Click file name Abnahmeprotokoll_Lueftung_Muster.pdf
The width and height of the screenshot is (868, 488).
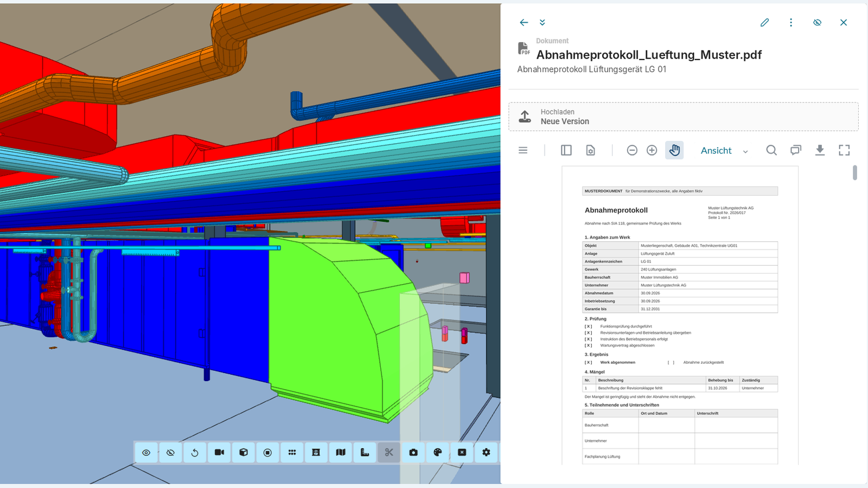point(649,55)
